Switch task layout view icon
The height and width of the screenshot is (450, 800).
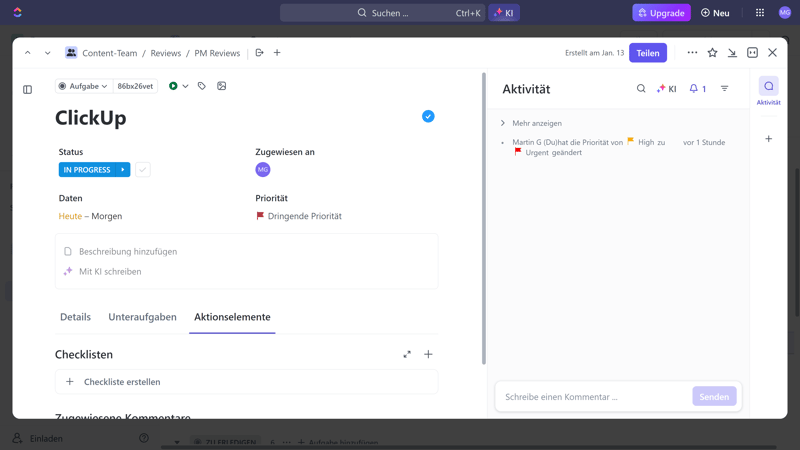pos(752,53)
